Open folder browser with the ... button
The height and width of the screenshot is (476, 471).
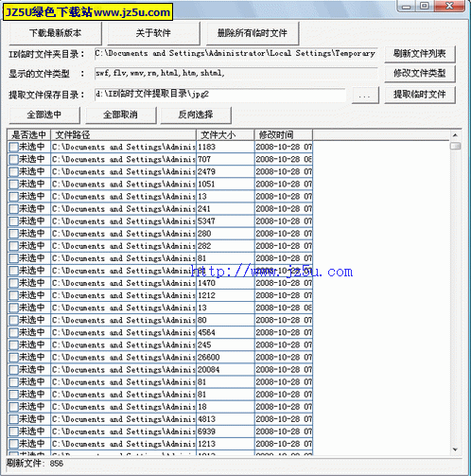click(365, 95)
